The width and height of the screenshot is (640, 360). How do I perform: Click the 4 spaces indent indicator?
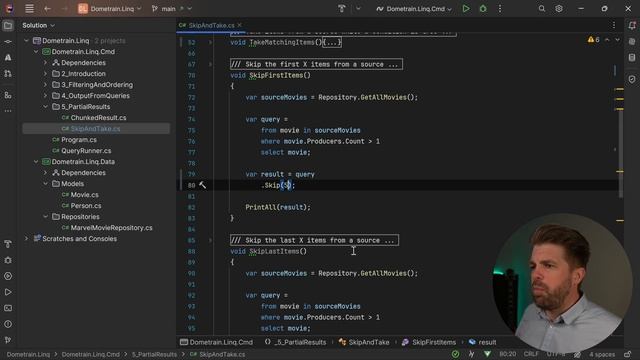point(602,354)
